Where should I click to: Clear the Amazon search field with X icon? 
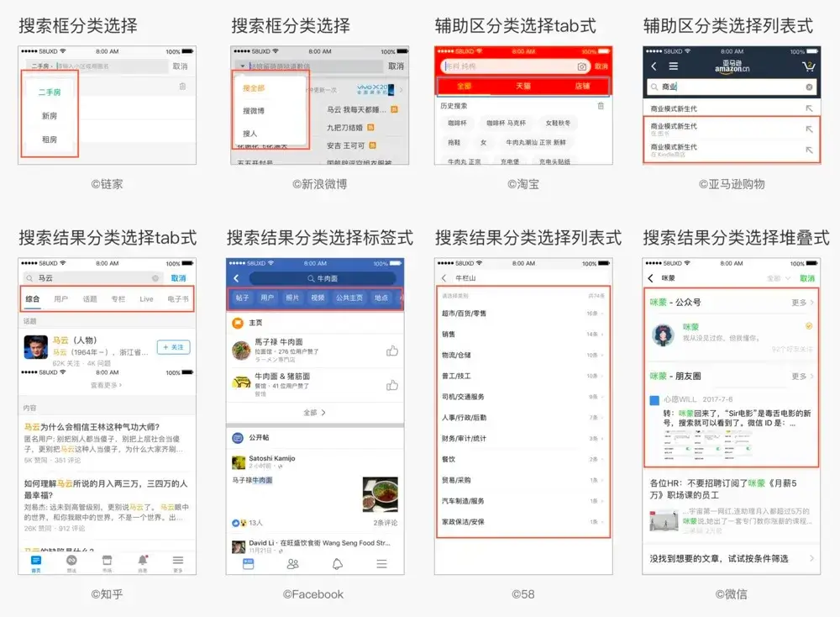pos(809,87)
